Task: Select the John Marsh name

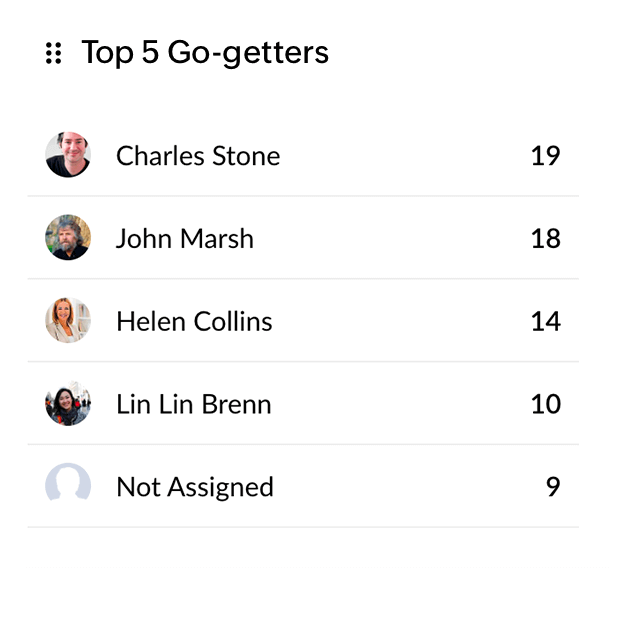Action: (185, 238)
